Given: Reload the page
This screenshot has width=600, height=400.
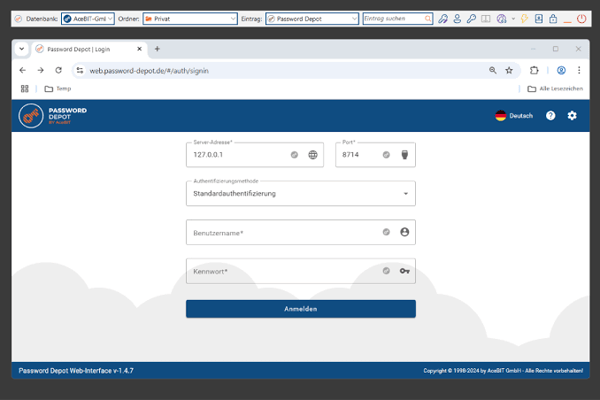Looking at the screenshot, I should [59, 70].
